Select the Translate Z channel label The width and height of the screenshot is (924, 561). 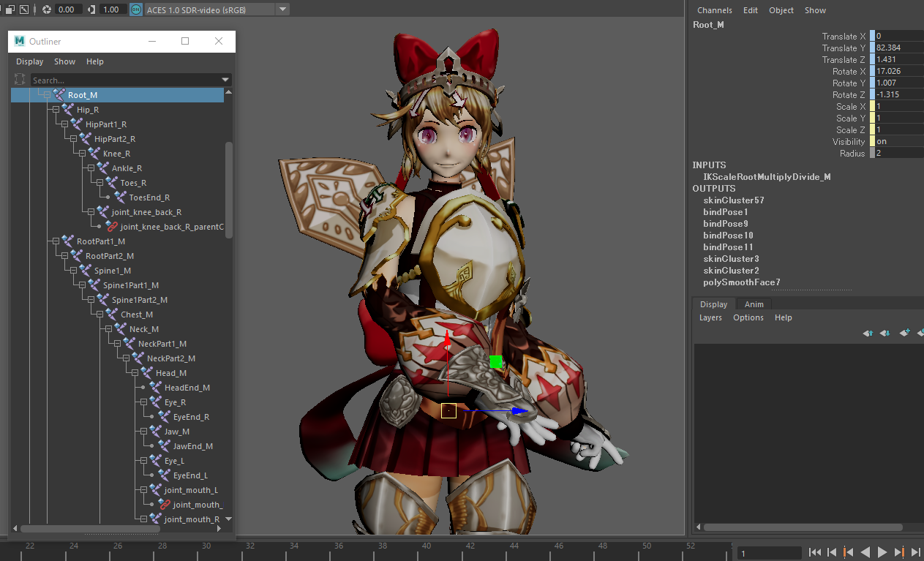844,60
